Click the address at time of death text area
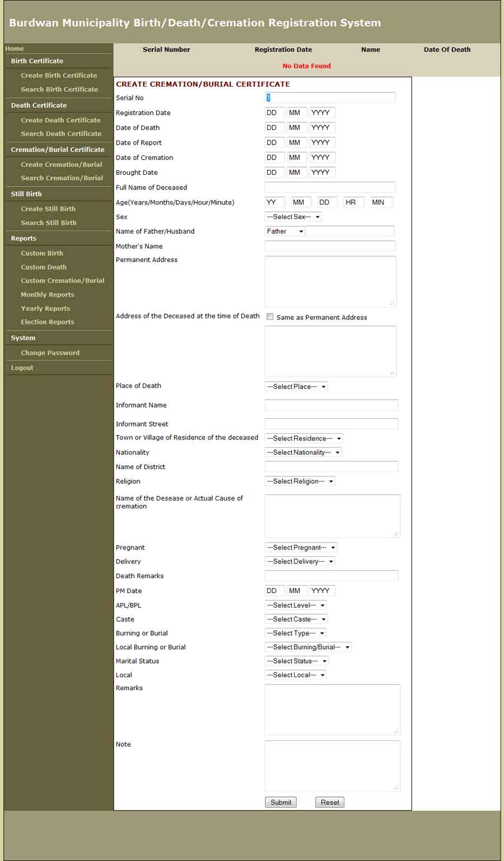 tap(330, 351)
